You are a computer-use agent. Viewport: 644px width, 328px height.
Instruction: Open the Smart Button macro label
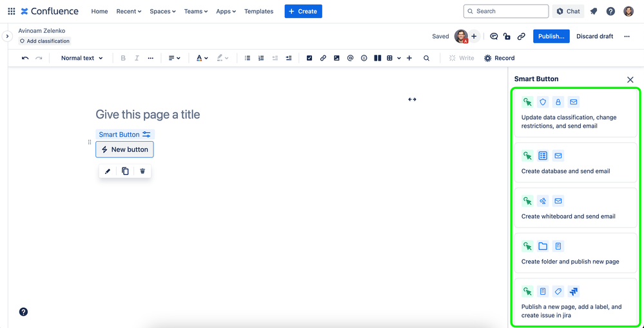coord(125,134)
